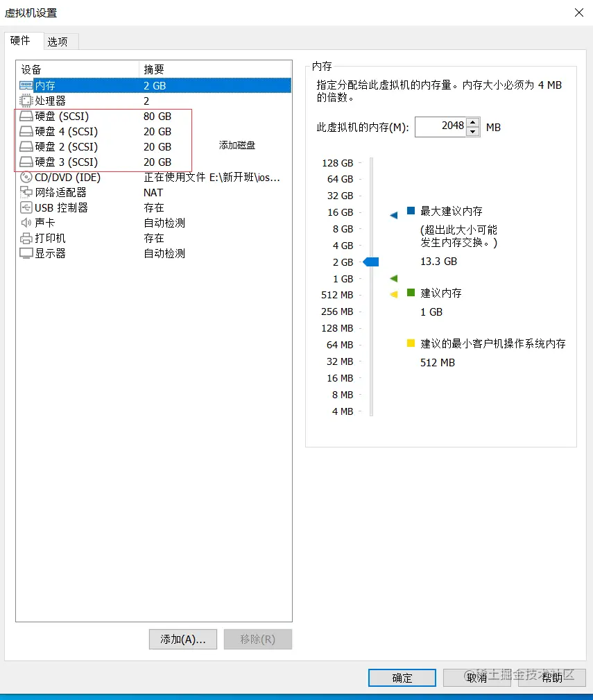Click the 添加(A) button to add hardware
The height and width of the screenshot is (700, 593).
pos(182,639)
